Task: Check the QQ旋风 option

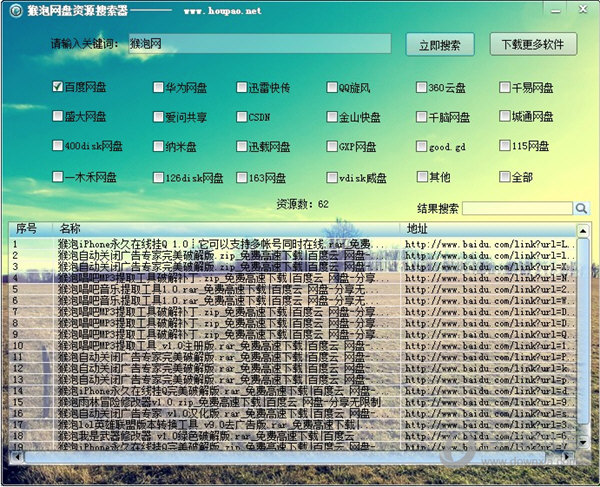Action: pyautogui.click(x=332, y=87)
